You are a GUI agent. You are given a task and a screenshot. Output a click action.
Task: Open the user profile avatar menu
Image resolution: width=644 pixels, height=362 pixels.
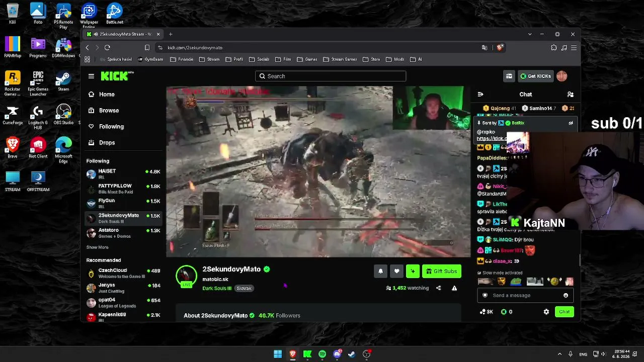[x=562, y=76]
